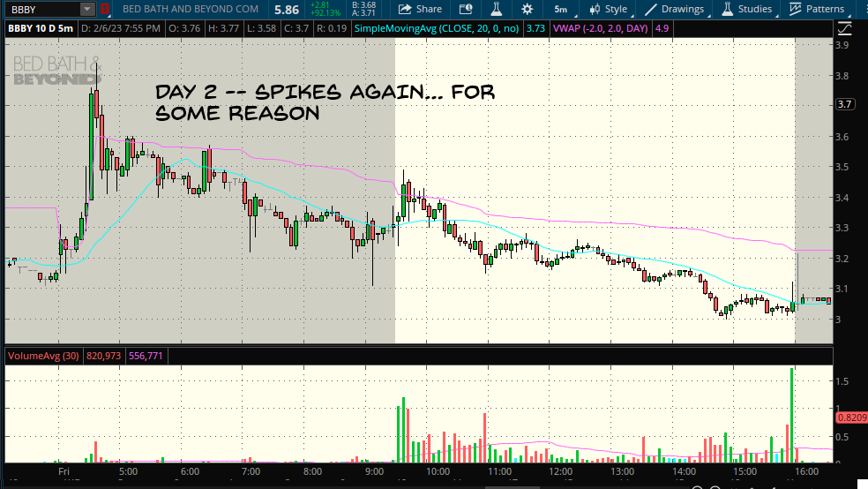Click the volume value 820,973
The height and width of the screenshot is (489, 868).
coord(103,356)
